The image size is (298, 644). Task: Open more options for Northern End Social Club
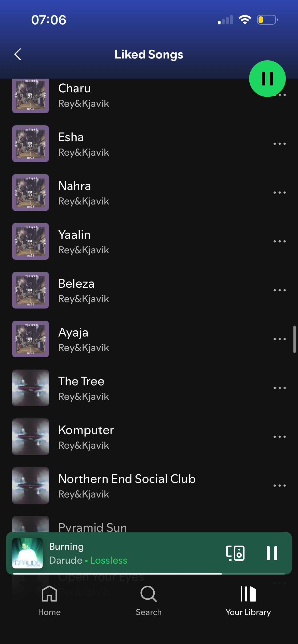[x=279, y=486]
